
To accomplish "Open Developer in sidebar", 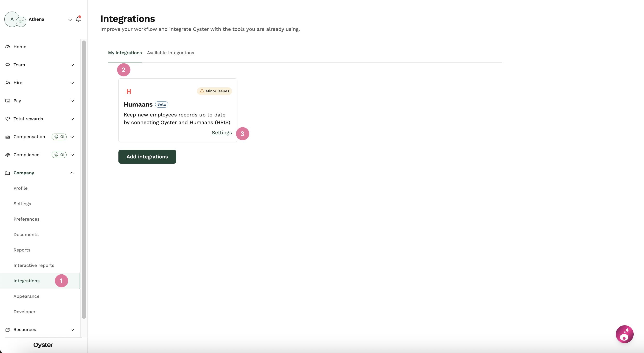I will [x=25, y=312].
